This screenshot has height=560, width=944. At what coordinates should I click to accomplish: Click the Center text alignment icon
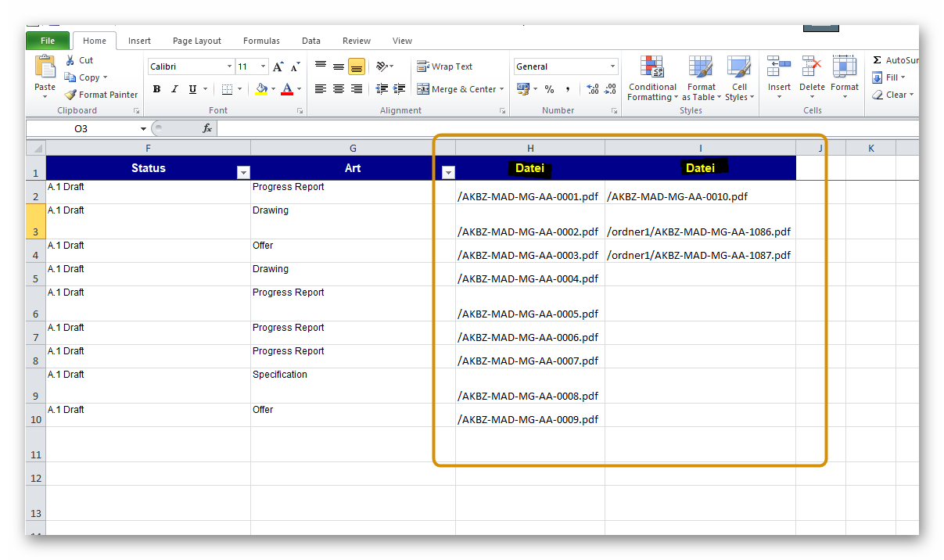coord(339,89)
